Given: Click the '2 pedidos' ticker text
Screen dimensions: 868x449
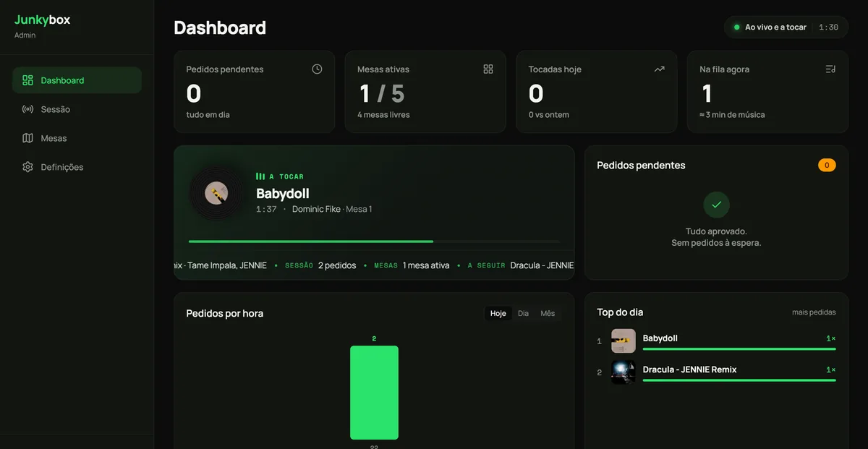Looking at the screenshot, I should click(x=337, y=265).
